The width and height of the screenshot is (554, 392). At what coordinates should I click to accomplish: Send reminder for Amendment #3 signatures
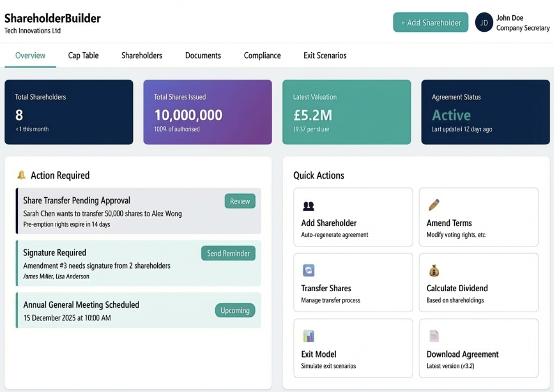tap(228, 253)
